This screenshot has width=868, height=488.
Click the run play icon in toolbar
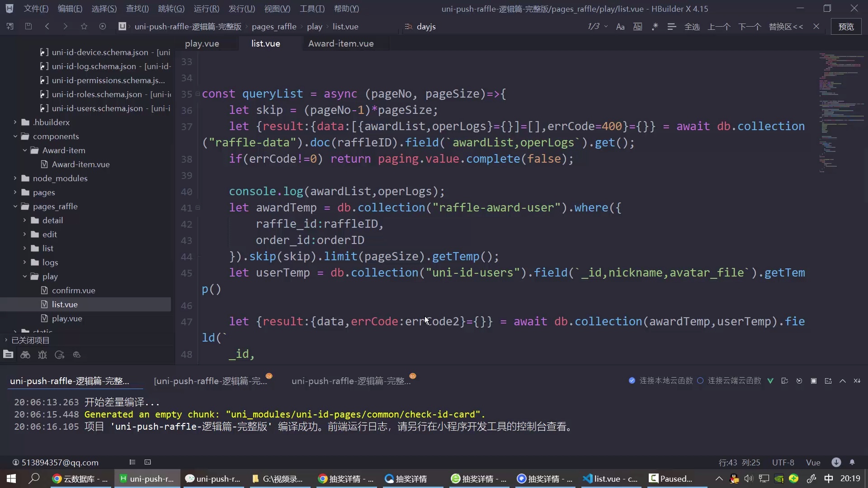tap(103, 27)
